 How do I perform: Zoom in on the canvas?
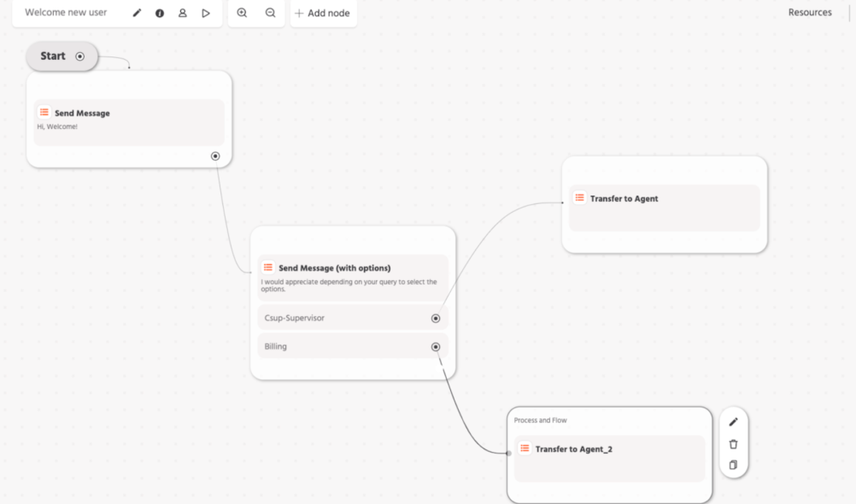pos(242,13)
